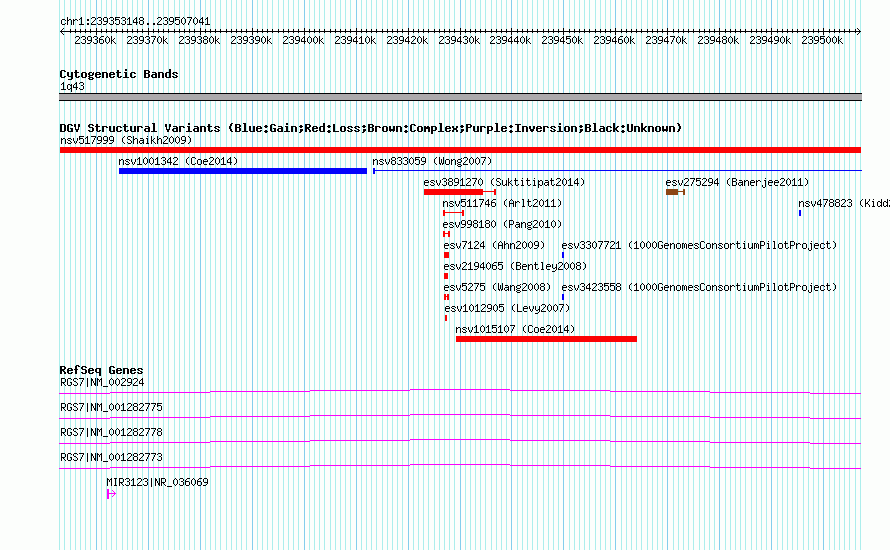
Task: Click the esv3423558 blue variant marker
Action: tap(562, 297)
